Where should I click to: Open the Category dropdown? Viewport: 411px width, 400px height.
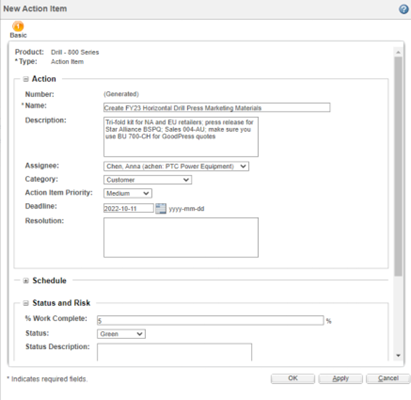[148, 180]
